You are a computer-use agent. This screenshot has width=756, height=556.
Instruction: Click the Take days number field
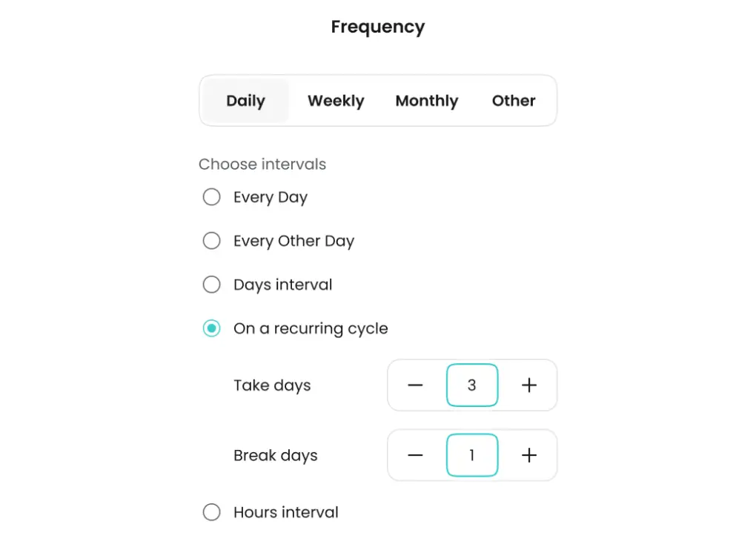tap(472, 385)
